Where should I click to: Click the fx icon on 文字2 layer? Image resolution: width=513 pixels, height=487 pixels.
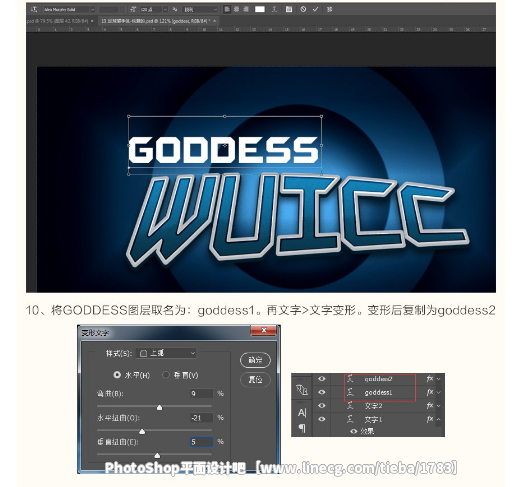430,406
